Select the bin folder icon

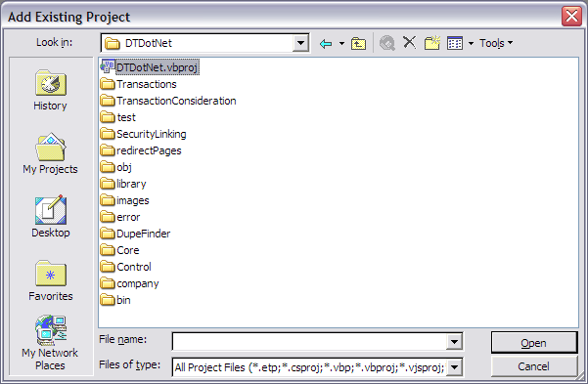coord(108,300)
